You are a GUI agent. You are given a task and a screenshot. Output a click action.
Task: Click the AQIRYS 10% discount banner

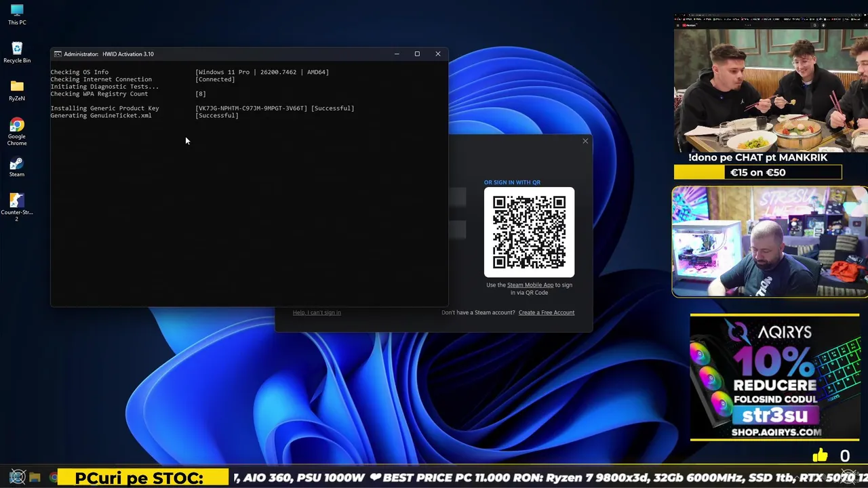coord(774,377)
